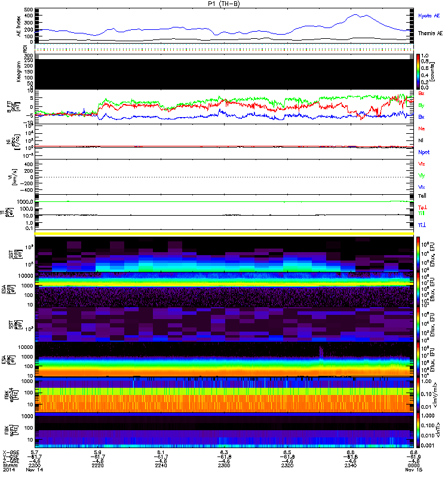Image resolution: width=448 pixels, height=478 pixels.
Task: Click the 2220 time tick label
Action: (97, 465)
